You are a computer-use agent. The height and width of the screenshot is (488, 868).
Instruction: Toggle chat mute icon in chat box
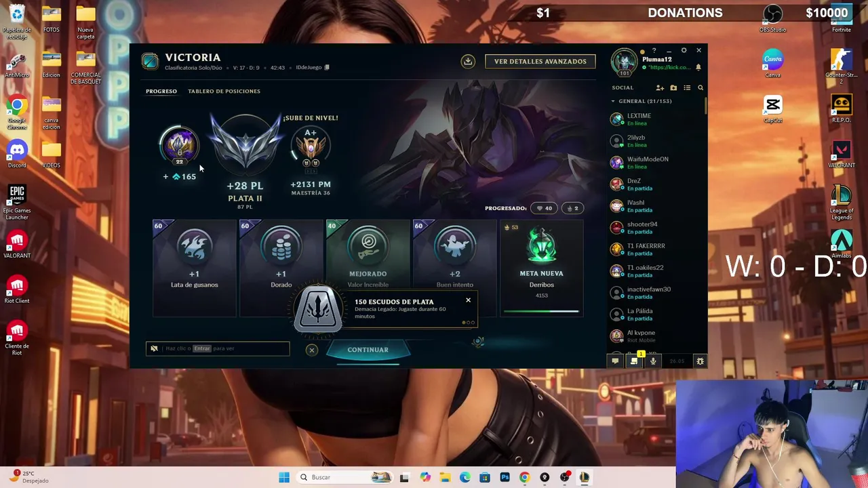[x=154, y=348]
